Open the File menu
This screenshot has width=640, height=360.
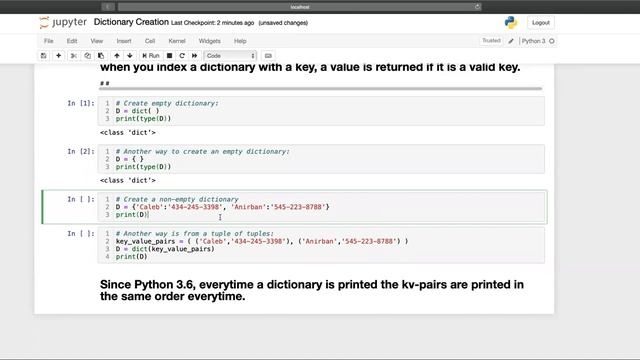point(49,41)
